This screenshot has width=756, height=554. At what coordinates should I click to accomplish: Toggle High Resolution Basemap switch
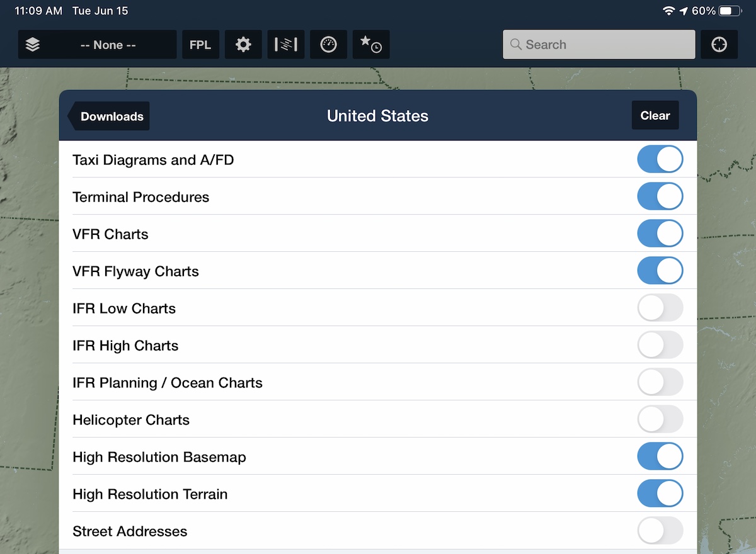[660, 456]
